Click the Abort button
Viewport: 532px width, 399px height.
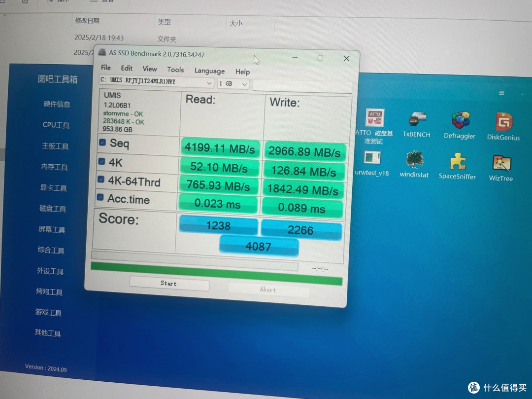click(x=268, y=290)
